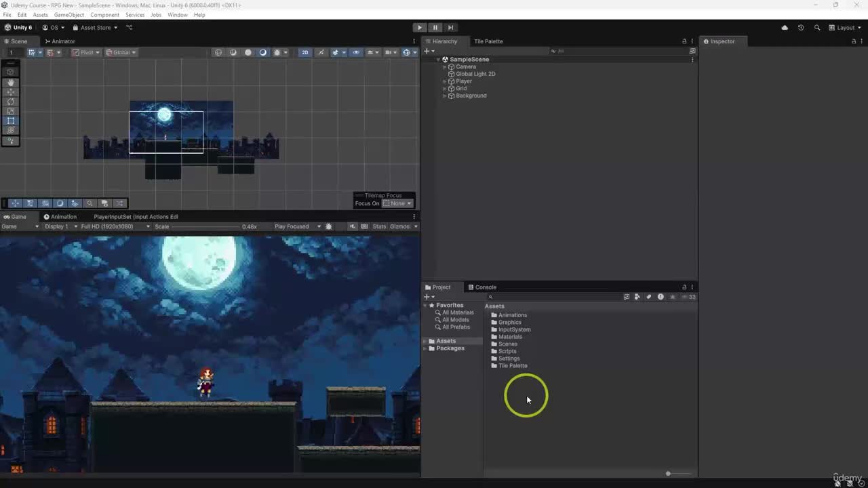Open the Layout dropdown
The height and width of the screenshot is (488, 868).
pyautogui.click(x=845, y=28)
